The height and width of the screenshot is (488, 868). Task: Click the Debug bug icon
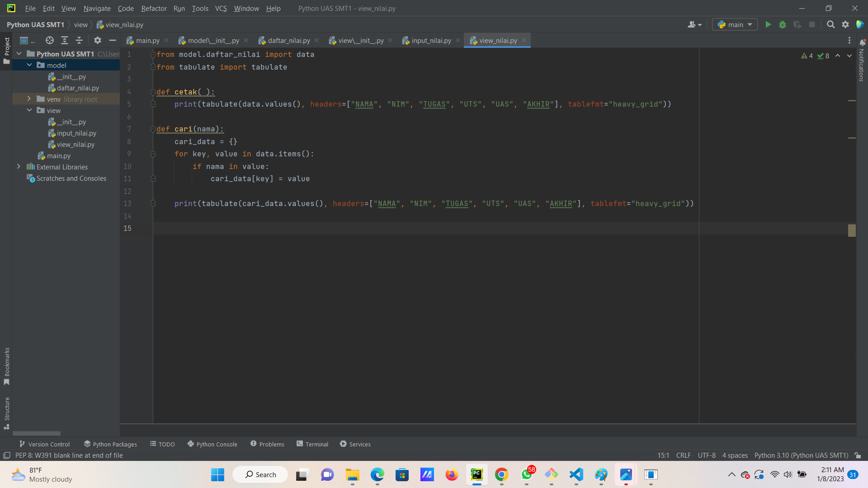click(783, 25)
